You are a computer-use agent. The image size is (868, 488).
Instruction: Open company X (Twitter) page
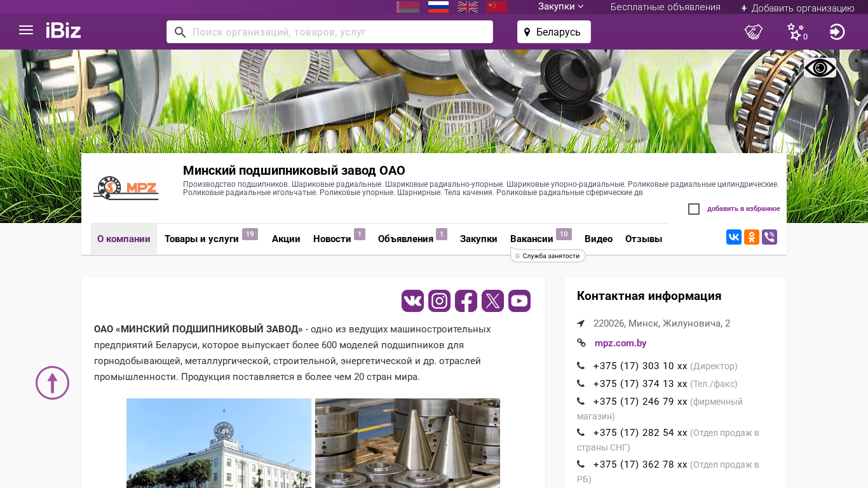pyautogui.click(x=492, y=301)
